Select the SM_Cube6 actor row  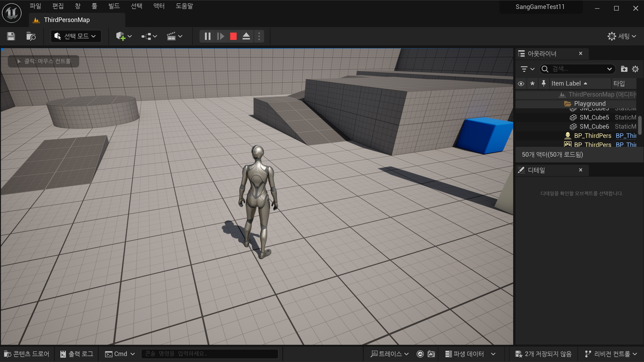pos(576,126)
